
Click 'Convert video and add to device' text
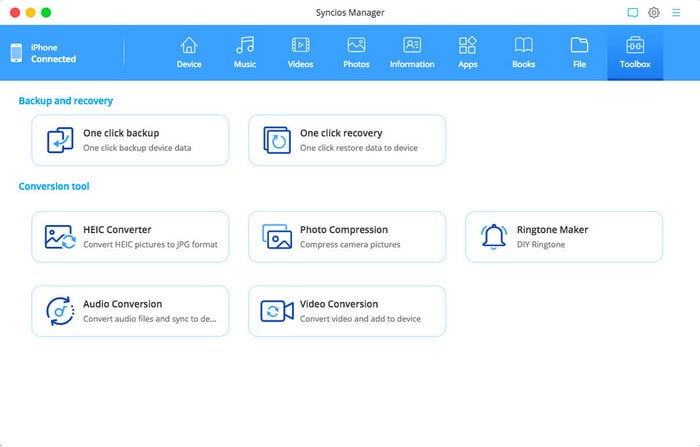pos(360,319)
